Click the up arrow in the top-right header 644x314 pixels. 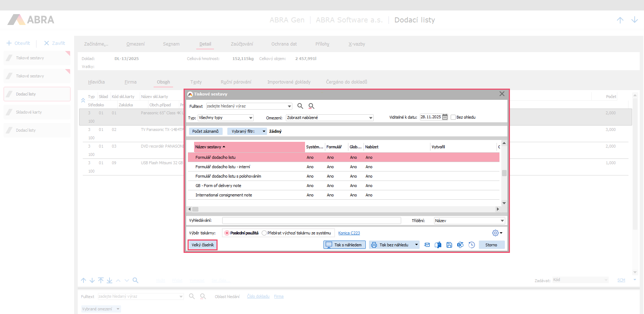click(620, 20)
